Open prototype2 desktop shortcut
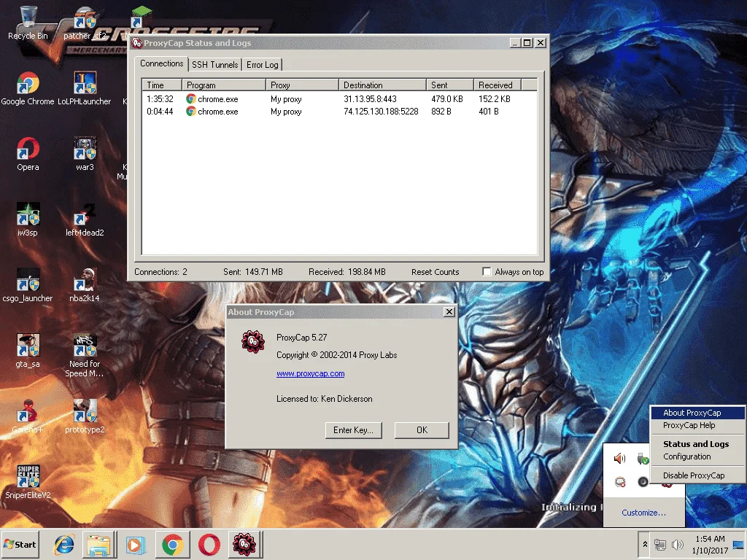Image resolution: width=747 pixels, height=560 pixels. [x=85, y=417]
